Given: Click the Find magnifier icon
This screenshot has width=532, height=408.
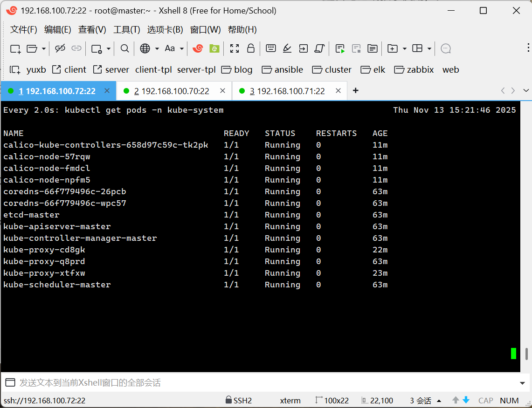Looking at the screenshot, I should point(124,48).
